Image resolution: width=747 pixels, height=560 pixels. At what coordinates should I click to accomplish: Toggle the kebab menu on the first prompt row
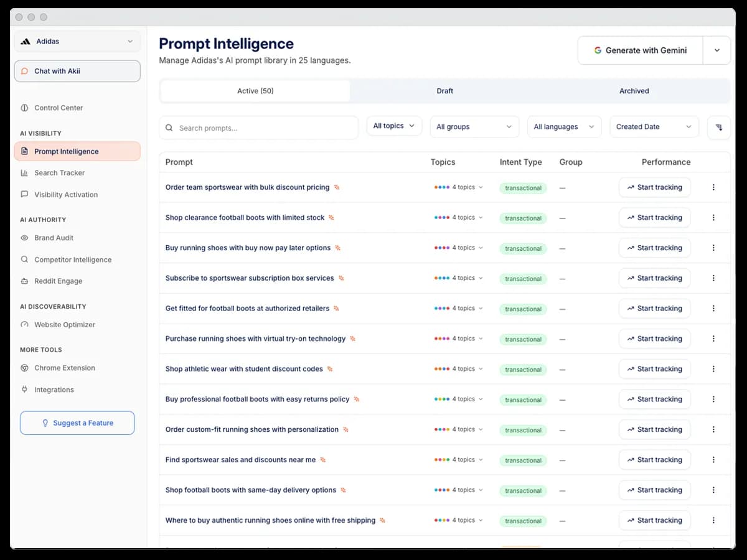pos(713,187)
